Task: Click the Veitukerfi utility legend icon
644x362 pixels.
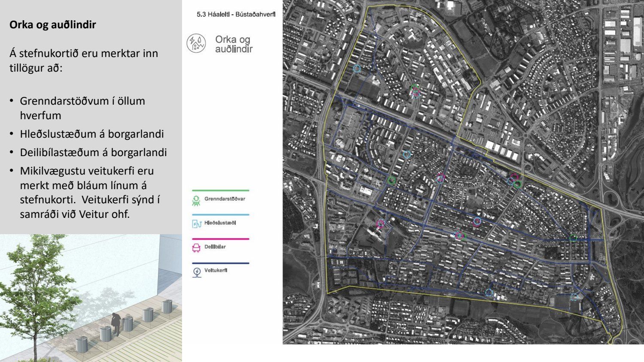Action: tap(197, 272)
